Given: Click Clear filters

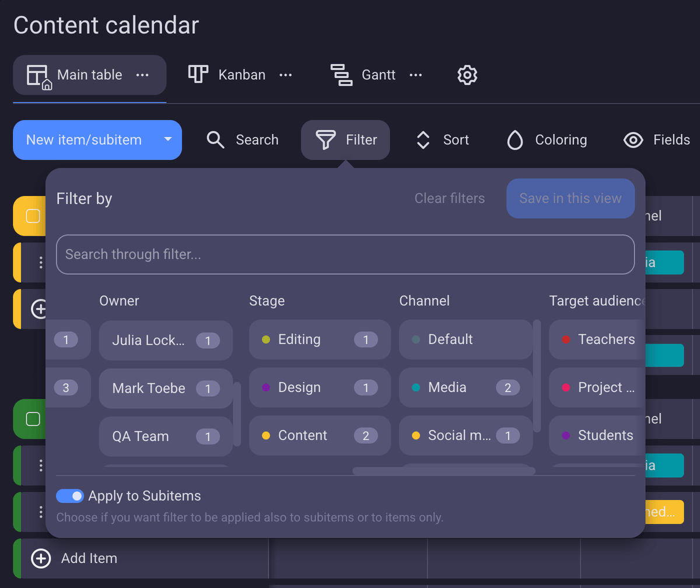Looking at the screenshot, I should 450,198.
